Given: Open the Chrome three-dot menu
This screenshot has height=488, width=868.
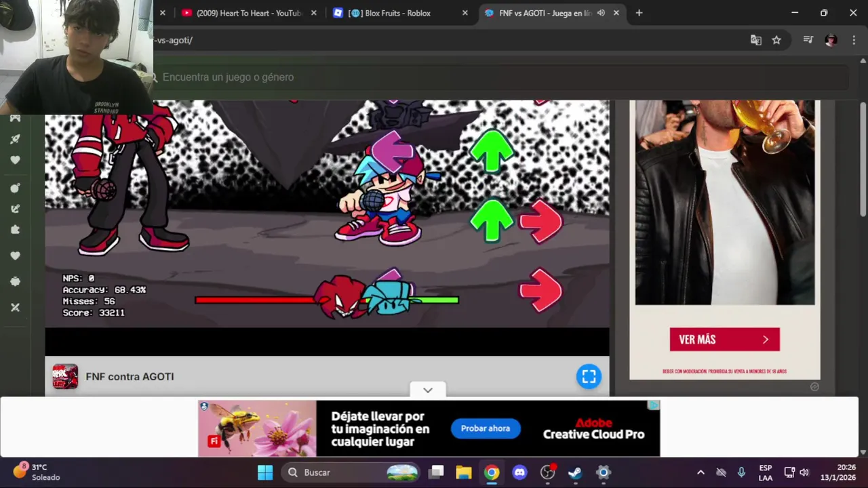Looking at the screenshot, I should pyautogui.click(x=853, y=40).
